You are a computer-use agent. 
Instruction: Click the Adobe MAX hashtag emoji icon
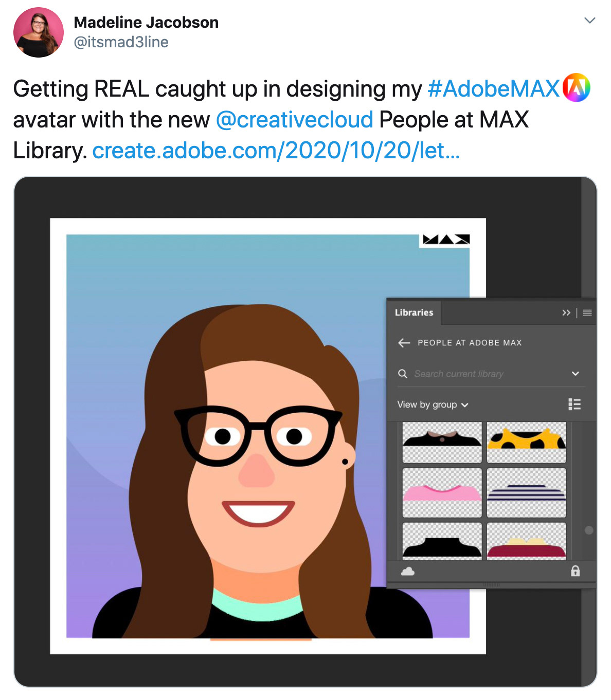576,88
